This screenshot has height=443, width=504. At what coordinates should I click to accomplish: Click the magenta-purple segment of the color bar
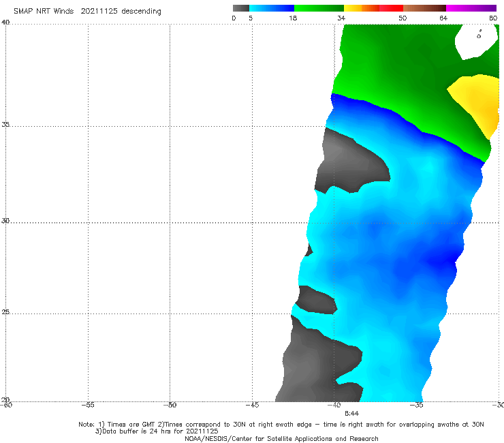(471, 8)
